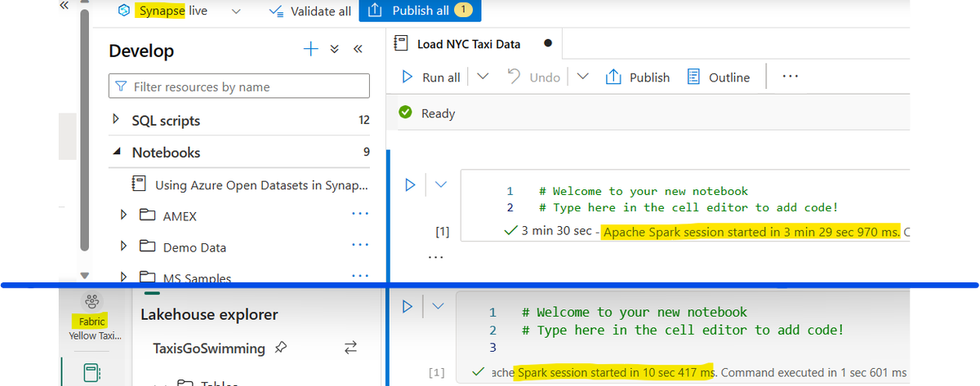The height and width of the screenshot is (386, 980).
Task: Expand the AMEX folder
Action: click(x=124, y=215)
